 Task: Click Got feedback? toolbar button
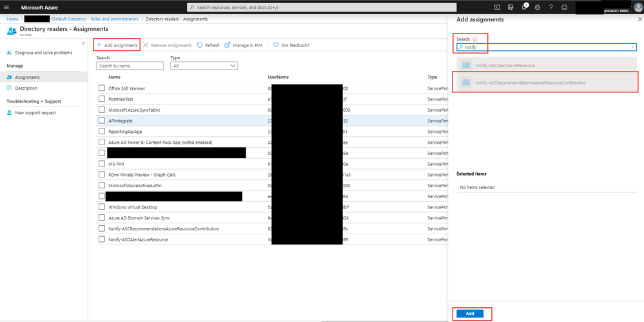point(291,45)
